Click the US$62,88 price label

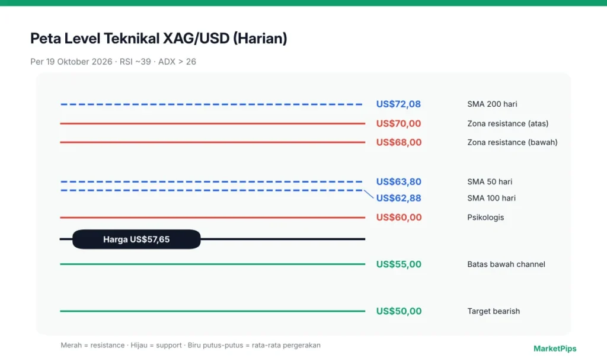399,198
